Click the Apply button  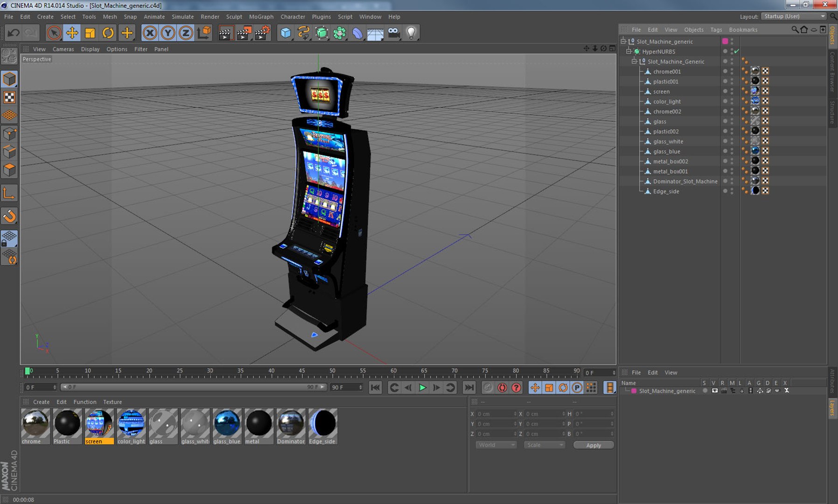pos(594,445)
